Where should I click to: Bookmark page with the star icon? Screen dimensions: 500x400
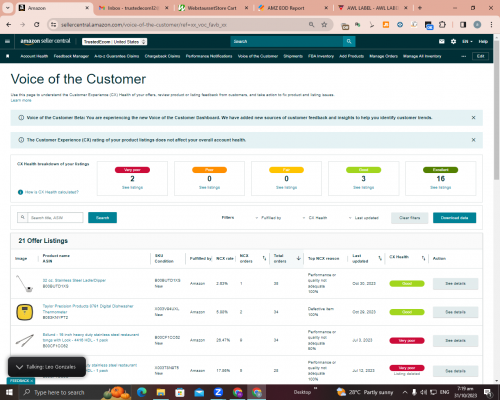pyautogui.click(x=324, y=25)
